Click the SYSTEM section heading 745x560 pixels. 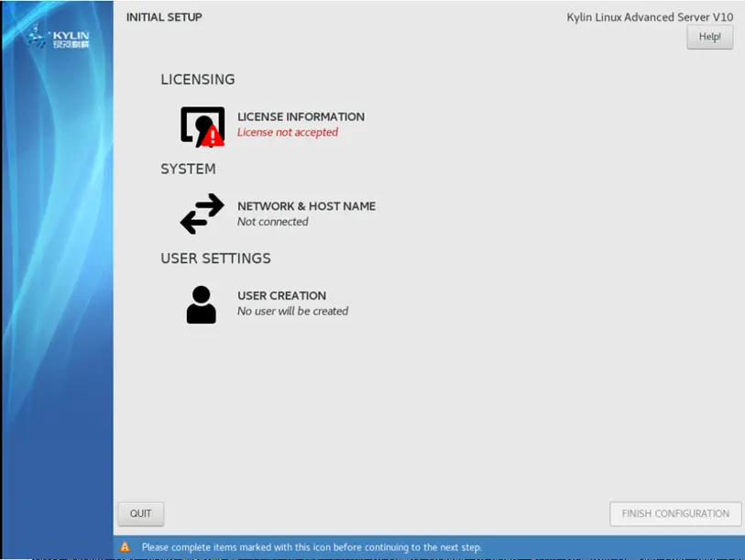click(188, 169)
